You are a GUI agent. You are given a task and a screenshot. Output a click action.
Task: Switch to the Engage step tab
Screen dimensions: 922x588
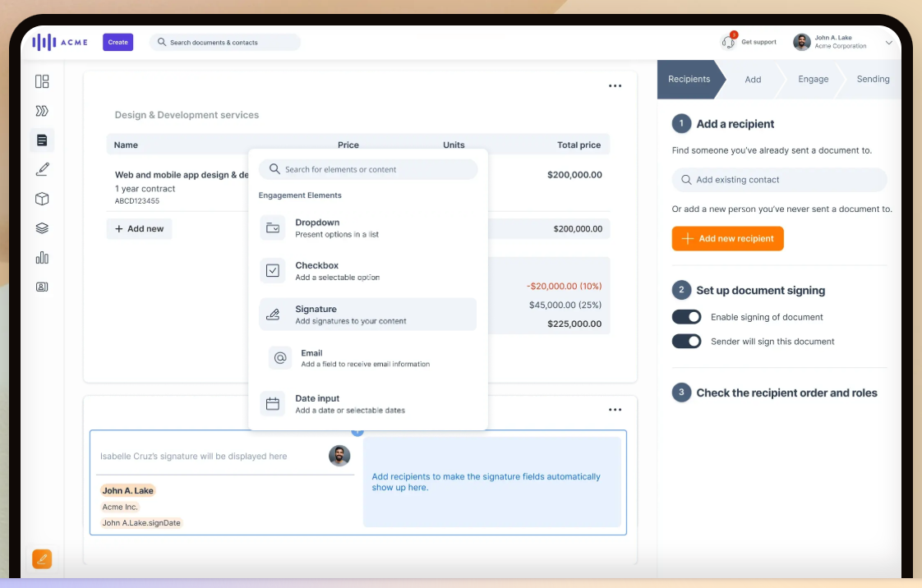(x=814, y=80)
